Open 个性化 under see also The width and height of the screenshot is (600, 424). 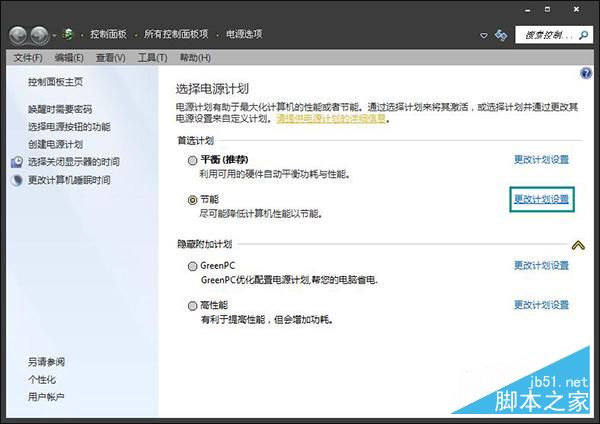(x=42, y=380)
